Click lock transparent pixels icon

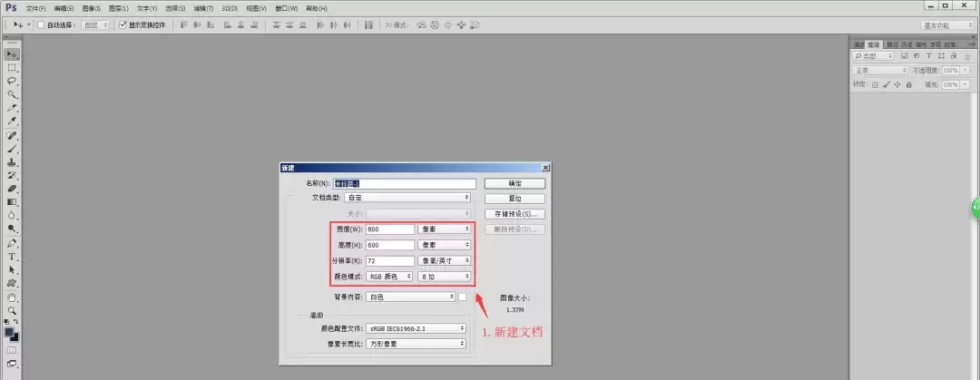point(876,84)
